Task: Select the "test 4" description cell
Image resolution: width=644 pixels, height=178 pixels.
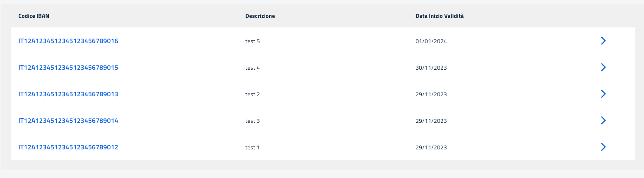Action: [252, 68]
